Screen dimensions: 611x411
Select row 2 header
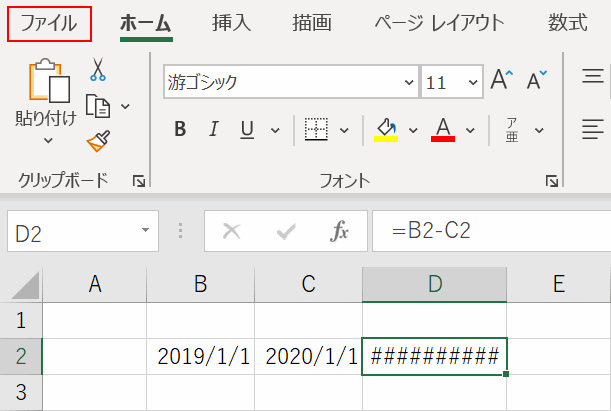(21, 356)
